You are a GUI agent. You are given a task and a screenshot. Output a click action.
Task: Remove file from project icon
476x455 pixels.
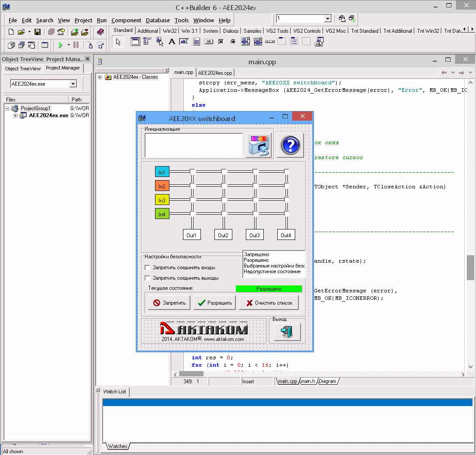pyautogui.click(x=85, y=32)
